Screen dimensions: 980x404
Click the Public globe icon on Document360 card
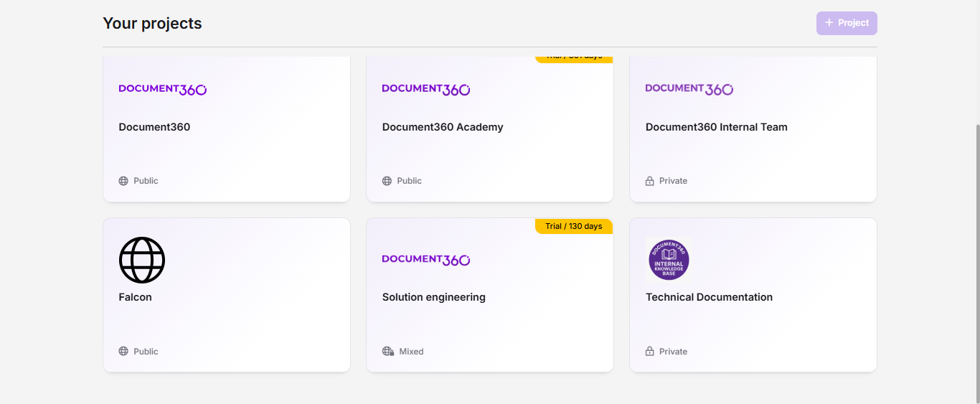123,181
